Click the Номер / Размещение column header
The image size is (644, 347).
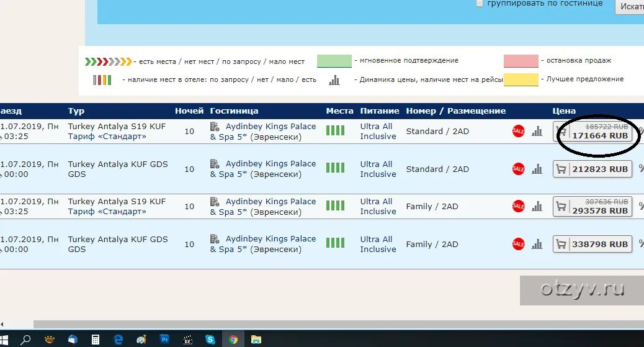(456, 110)
